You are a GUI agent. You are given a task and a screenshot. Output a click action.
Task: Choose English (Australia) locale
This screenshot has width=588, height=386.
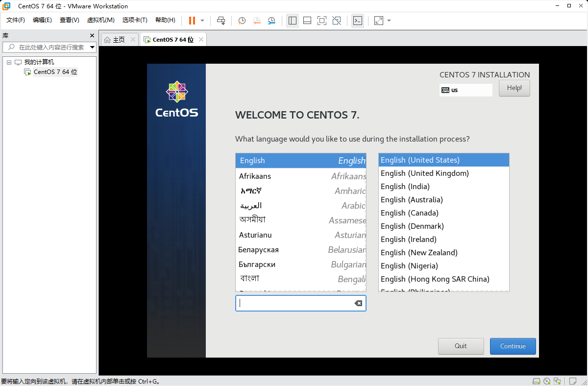[444, 200]
